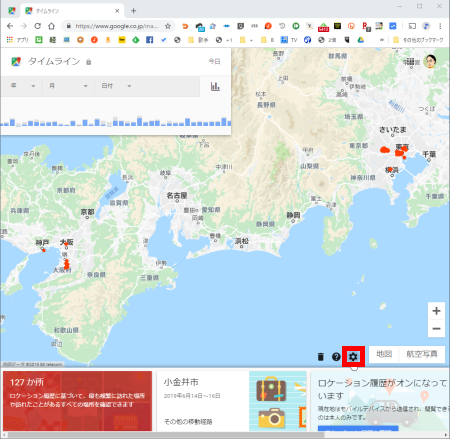Click the address bar URL field

(x=116, y=26)
